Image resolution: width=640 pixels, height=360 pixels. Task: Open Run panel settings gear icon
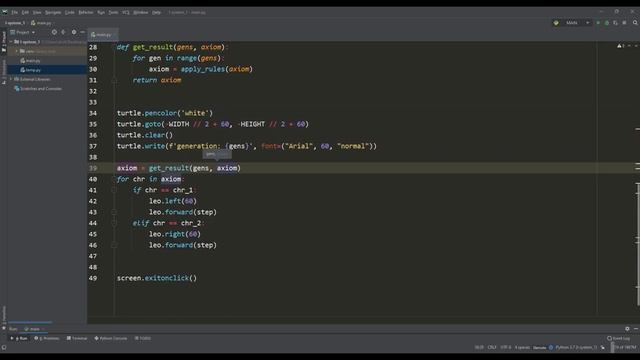point(627,329)
